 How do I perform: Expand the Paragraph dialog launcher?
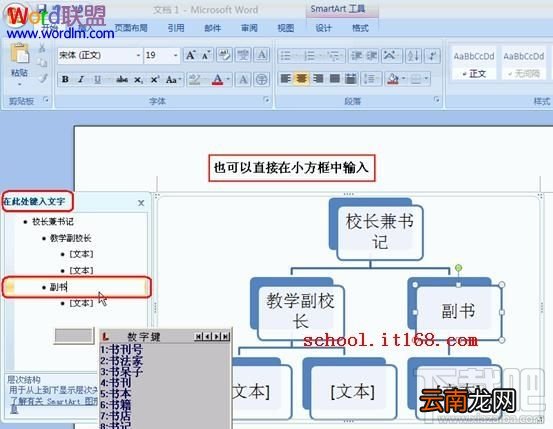(x=437, y=100)
